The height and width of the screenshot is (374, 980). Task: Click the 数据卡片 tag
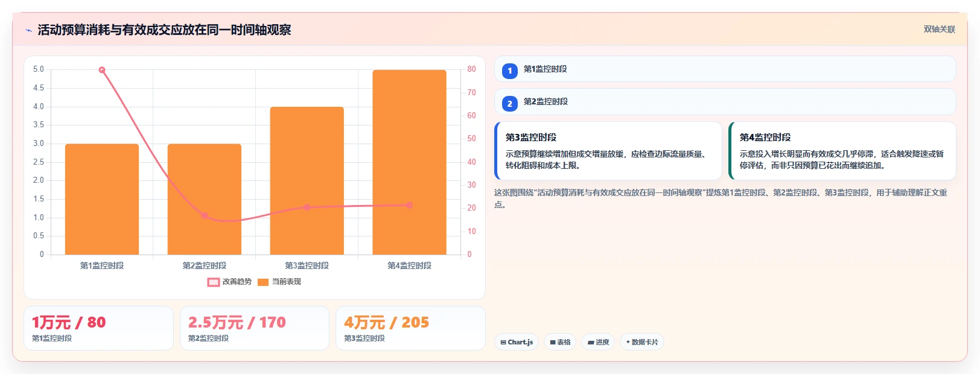pyautogui.click(x=642, y=342)
